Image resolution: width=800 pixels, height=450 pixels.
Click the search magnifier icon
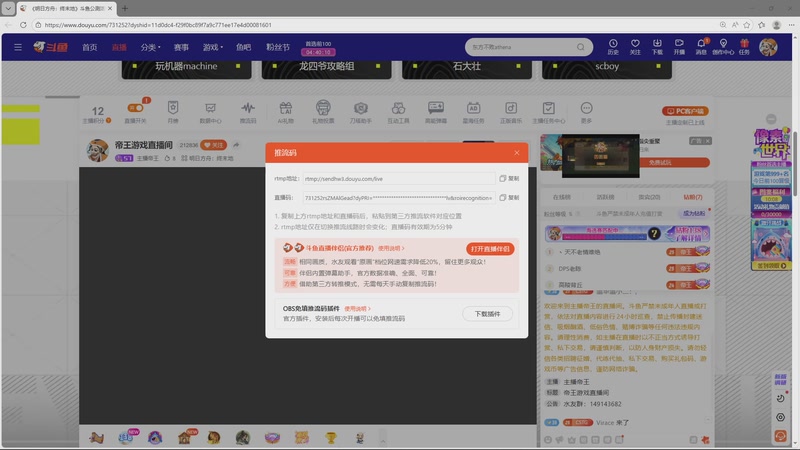(581, 47)
